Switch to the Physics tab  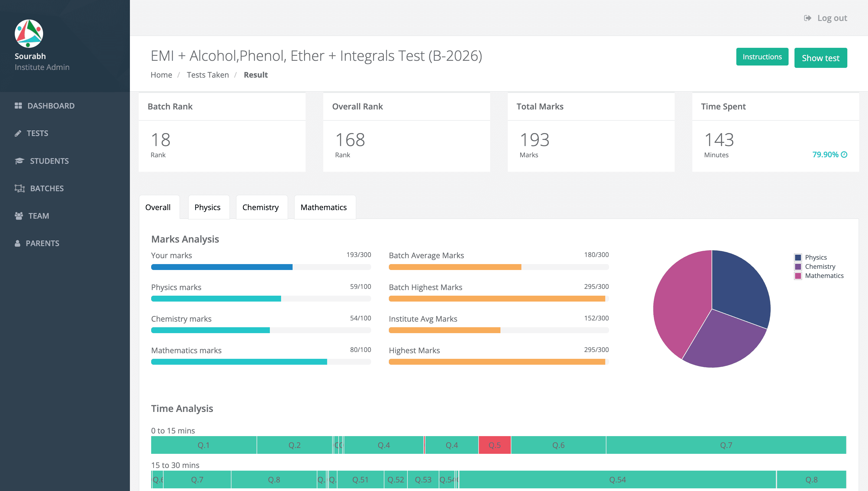click(207, 207)
